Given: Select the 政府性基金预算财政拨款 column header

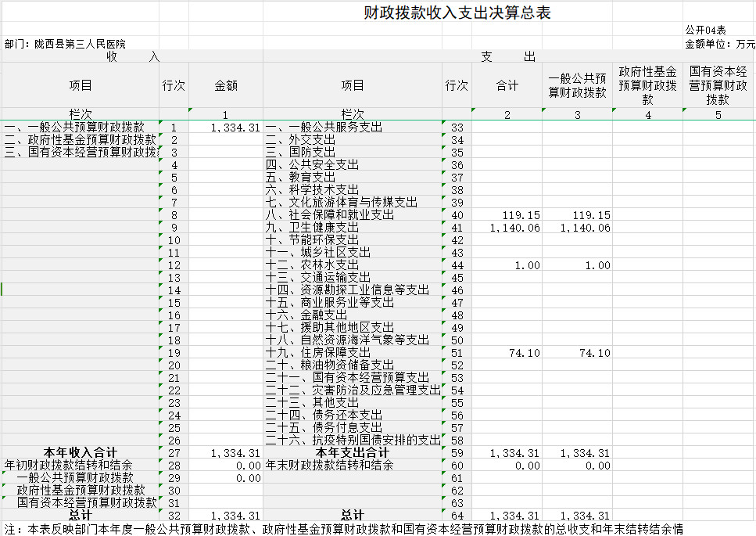Looking at the screenshot, I should click(647, 85).
